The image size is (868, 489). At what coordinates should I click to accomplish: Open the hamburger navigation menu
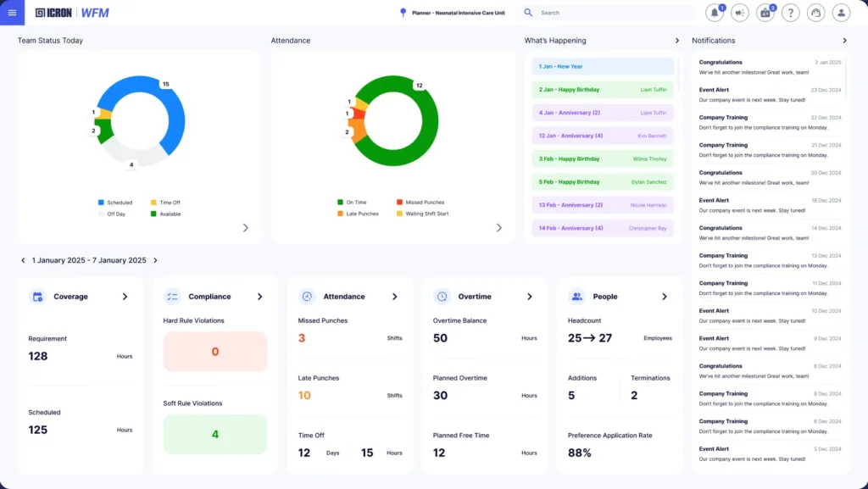point(12,12)
